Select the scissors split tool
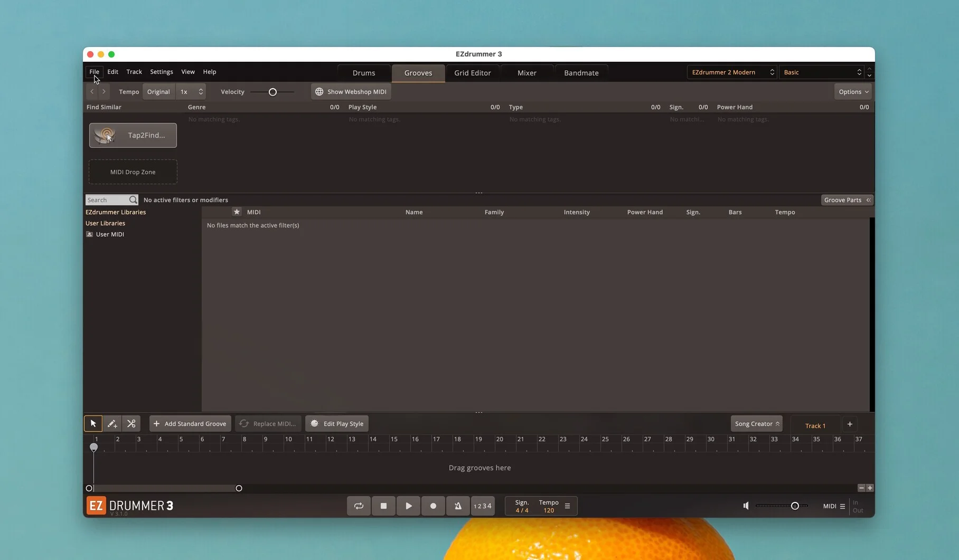Screen dimensions: 959x560 pyautogui.click(x=131, y=423)
